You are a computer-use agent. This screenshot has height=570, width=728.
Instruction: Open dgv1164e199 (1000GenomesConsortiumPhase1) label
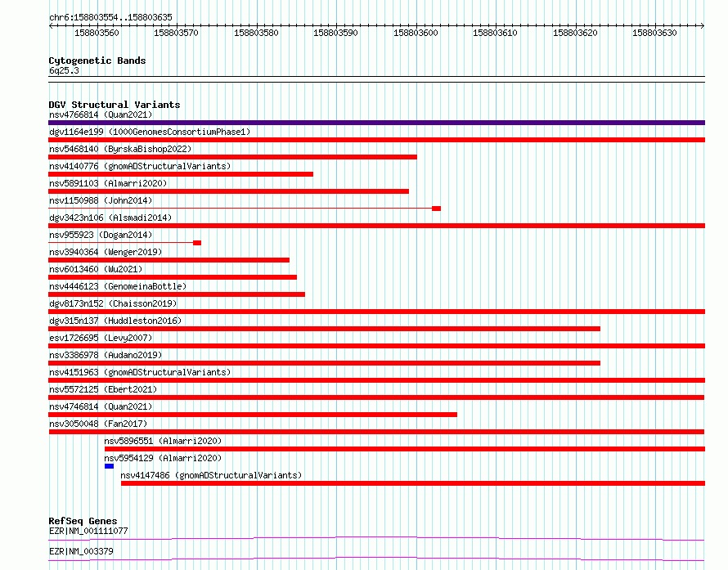(150, 132)
